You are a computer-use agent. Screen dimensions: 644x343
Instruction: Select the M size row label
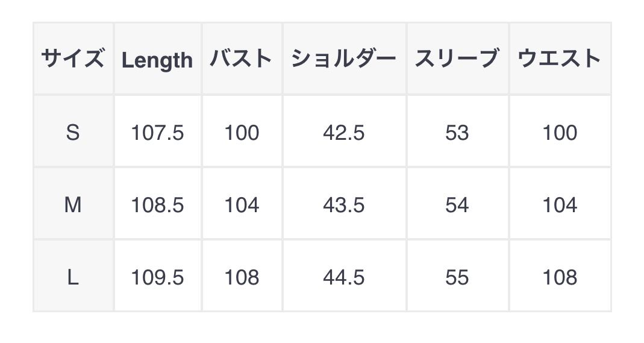(x=73, y=205)
